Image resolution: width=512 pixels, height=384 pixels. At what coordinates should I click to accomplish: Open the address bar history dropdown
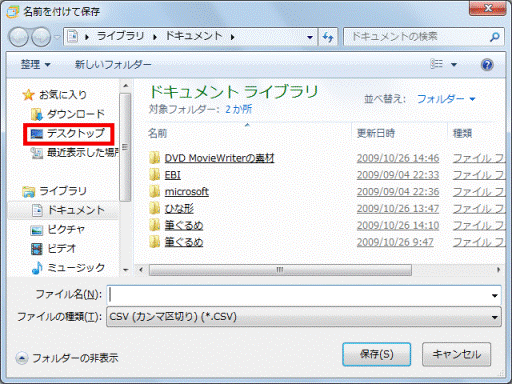[x=310, y=37]
